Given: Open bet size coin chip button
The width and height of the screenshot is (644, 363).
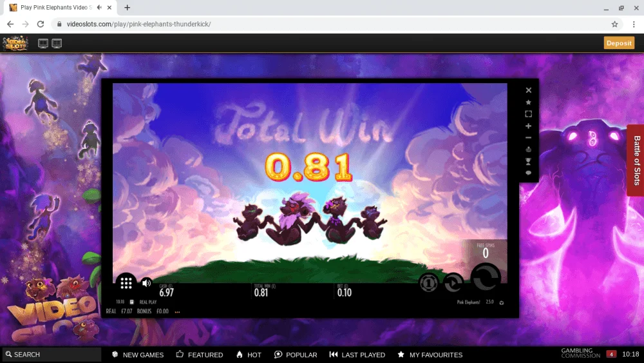Looking at the screenshot, I should (428, 283).
